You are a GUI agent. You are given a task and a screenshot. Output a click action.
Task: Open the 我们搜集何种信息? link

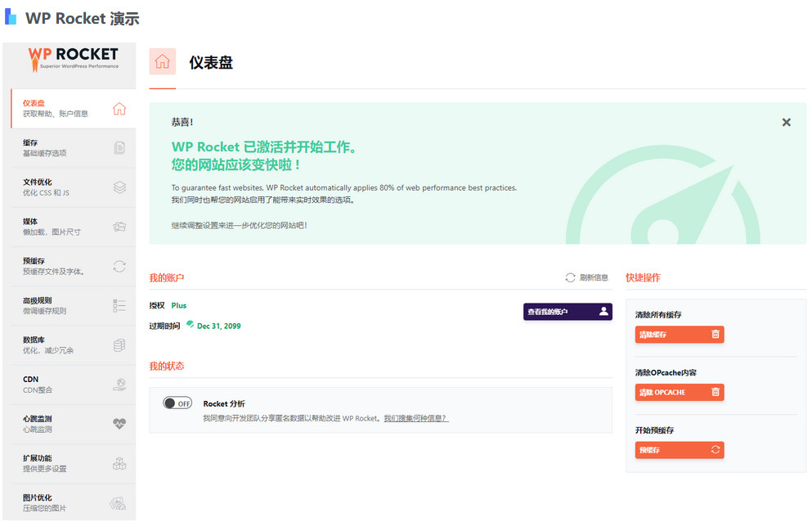[416, 418]
